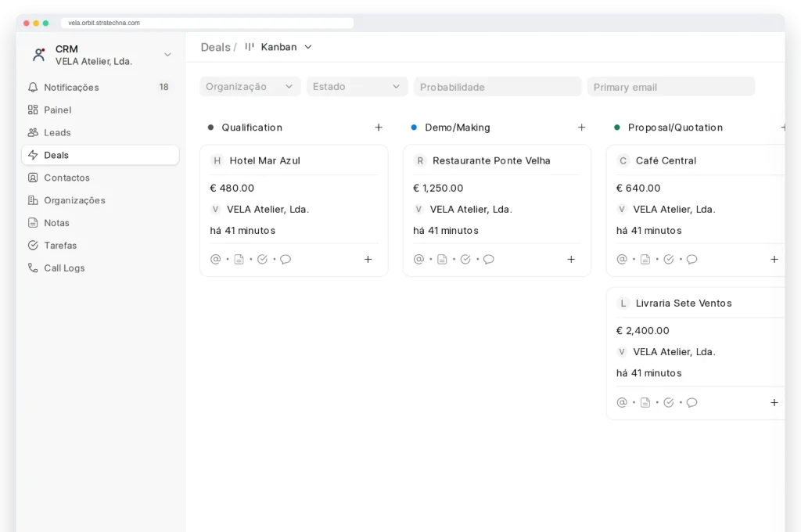The width and height of the screenshot is (801, 532).
Task: Open the Kanban view dropdown
Action: [278, 47]
